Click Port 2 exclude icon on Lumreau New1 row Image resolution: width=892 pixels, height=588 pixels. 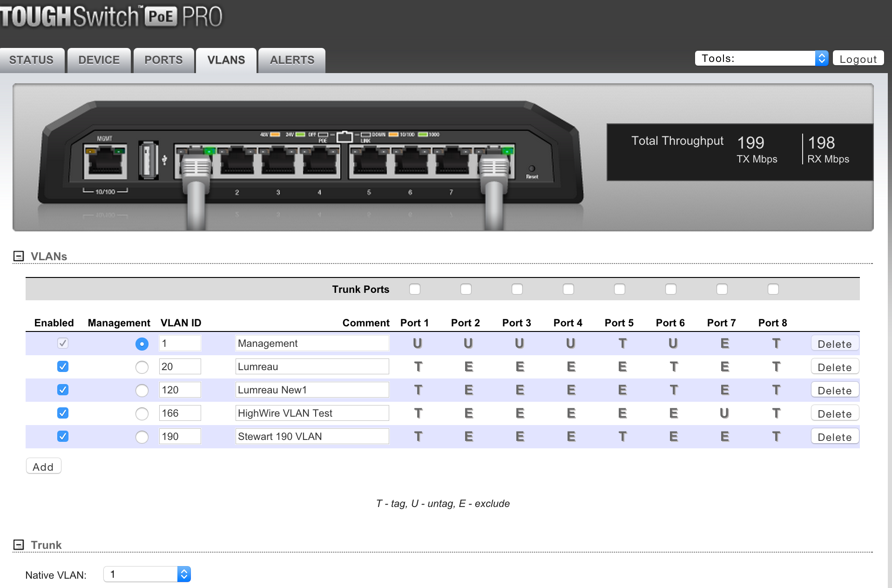468,390
